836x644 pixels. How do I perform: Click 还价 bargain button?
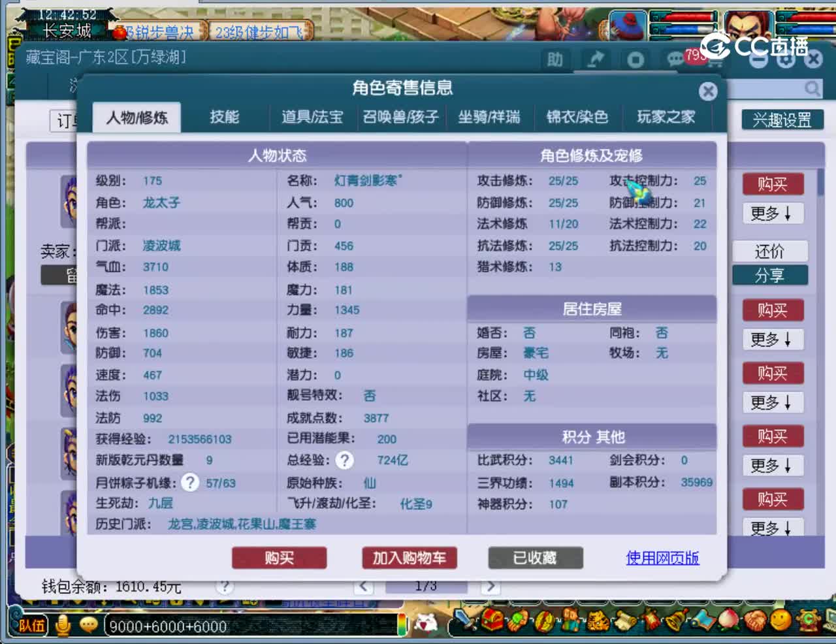(770, 251)
